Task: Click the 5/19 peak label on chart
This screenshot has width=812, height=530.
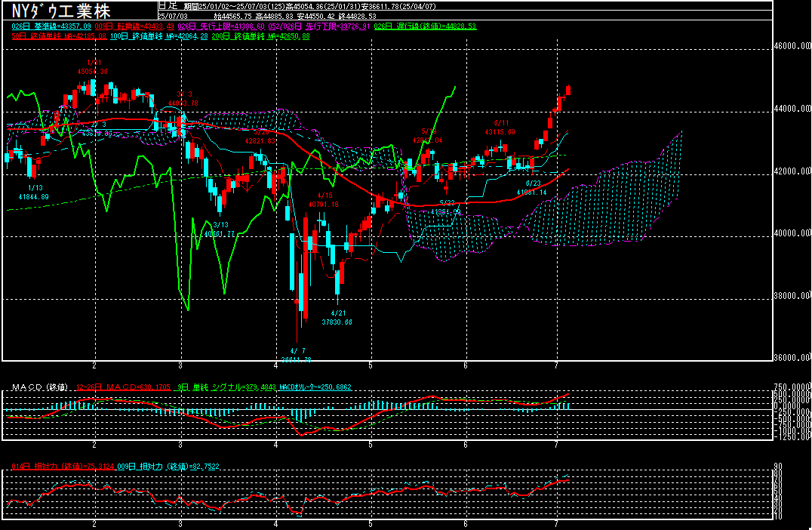Action: point(428,136)
